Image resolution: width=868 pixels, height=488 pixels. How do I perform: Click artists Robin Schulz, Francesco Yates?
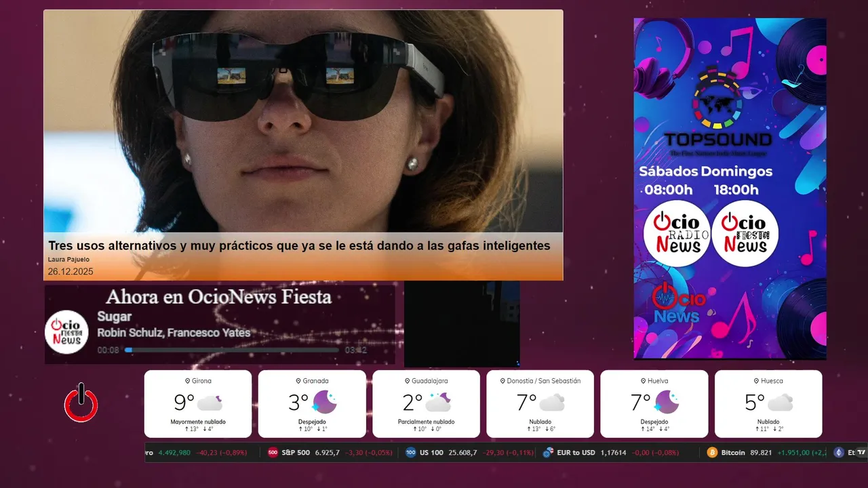click(x=174, y=333)
